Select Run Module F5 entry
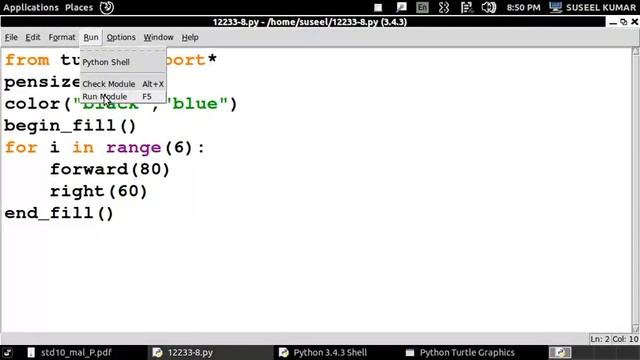 pyautogui.click(x=123, y=97)
